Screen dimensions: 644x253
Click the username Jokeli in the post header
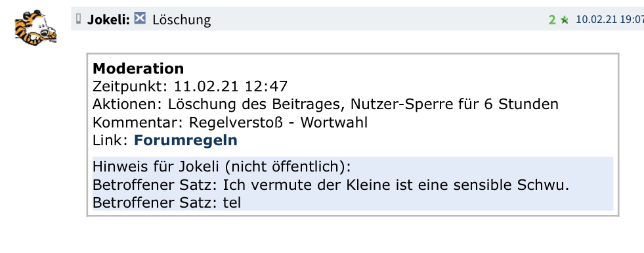(108, 19)
